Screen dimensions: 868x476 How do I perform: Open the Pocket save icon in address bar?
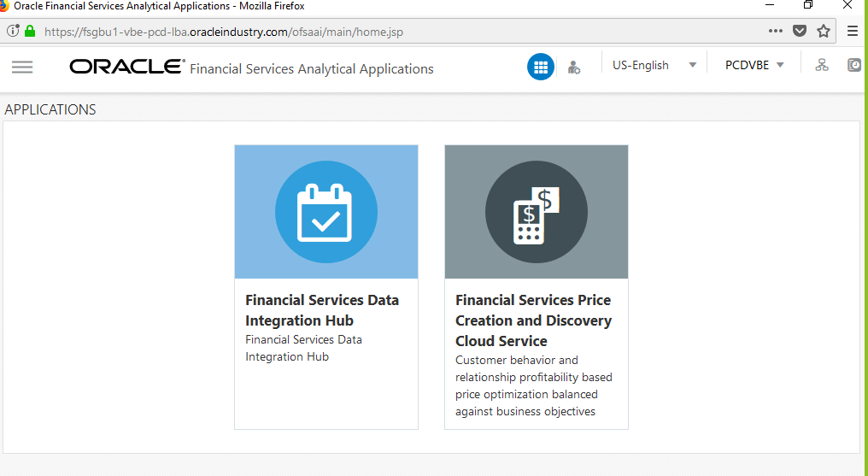[x=800, y=31]
